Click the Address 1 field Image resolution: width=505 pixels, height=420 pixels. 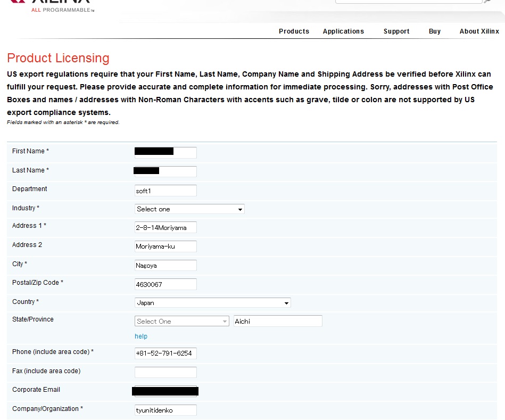pyautogui.click(x=165, y=227)
